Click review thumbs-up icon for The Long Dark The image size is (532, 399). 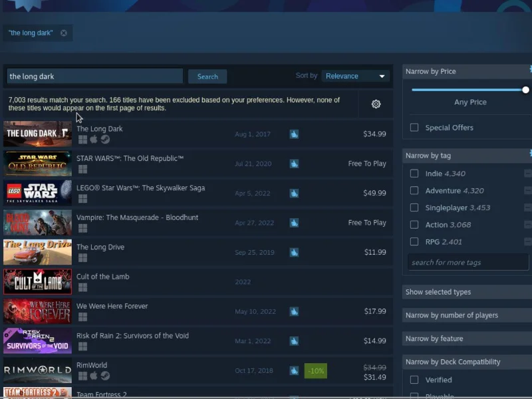click(x=294, y=134)
